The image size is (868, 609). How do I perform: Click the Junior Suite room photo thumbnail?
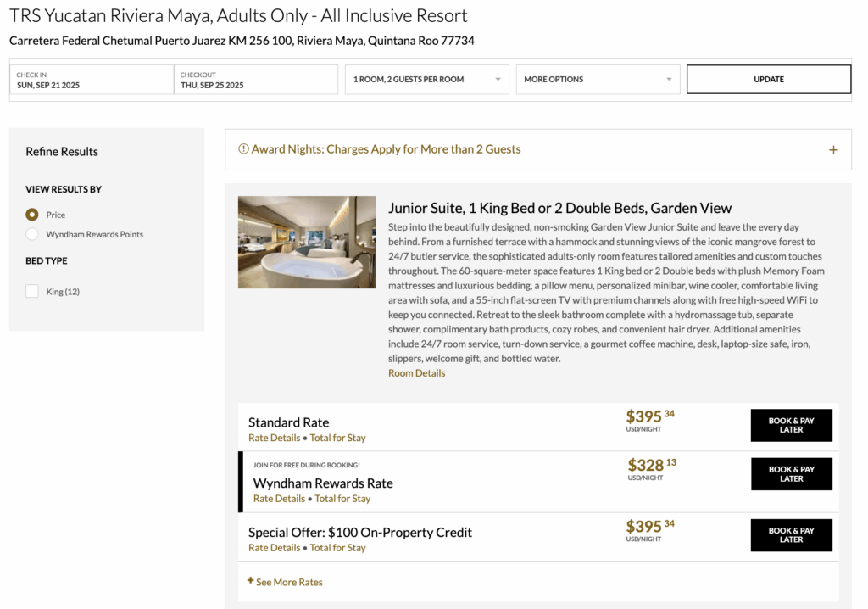[x=307, y=242]
